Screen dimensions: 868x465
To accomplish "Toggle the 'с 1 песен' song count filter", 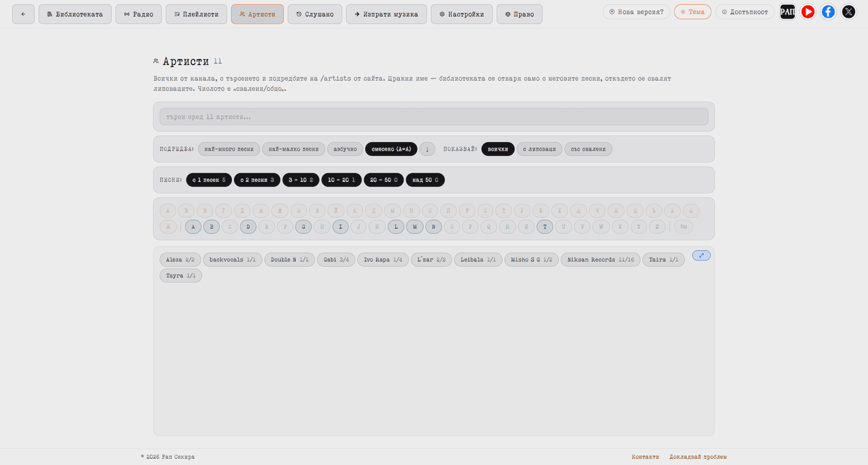I will [209, 180].
